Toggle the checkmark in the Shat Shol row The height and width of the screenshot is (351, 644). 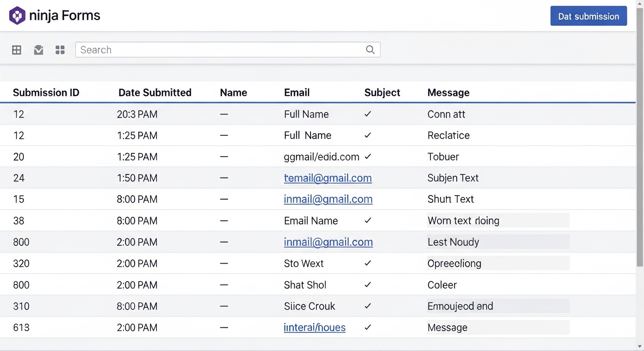pyautogui.click(x=368, y=285)
